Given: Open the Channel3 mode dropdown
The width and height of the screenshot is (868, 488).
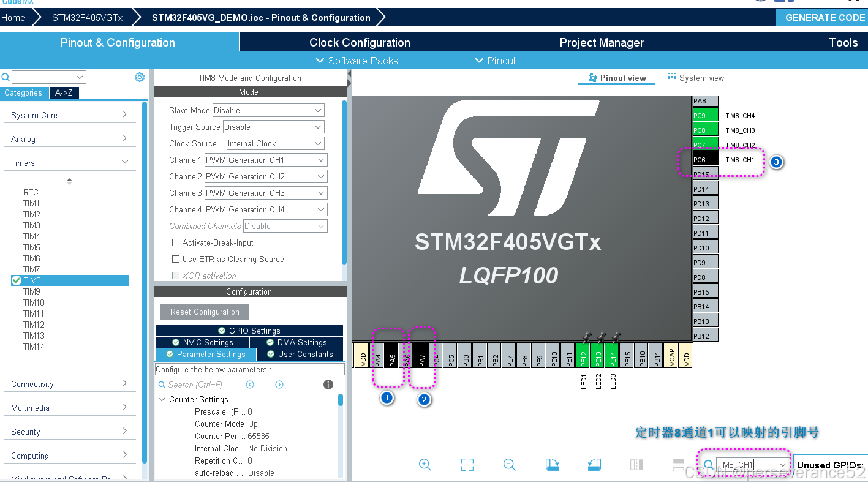Looking at the screenshot, I should [x=266, y=193].
